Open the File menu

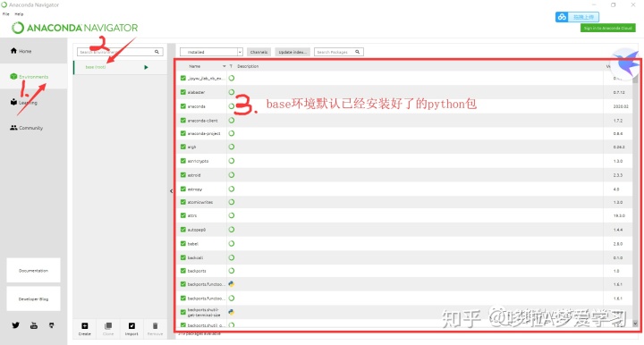point(5,14)
